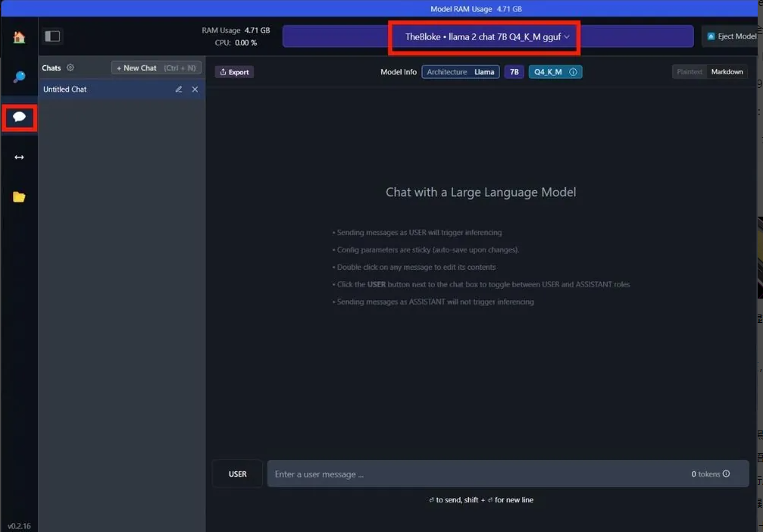Screen dimensions: 763x532
Task: Click the gear icon beside Chats
Action: (70, 67)
